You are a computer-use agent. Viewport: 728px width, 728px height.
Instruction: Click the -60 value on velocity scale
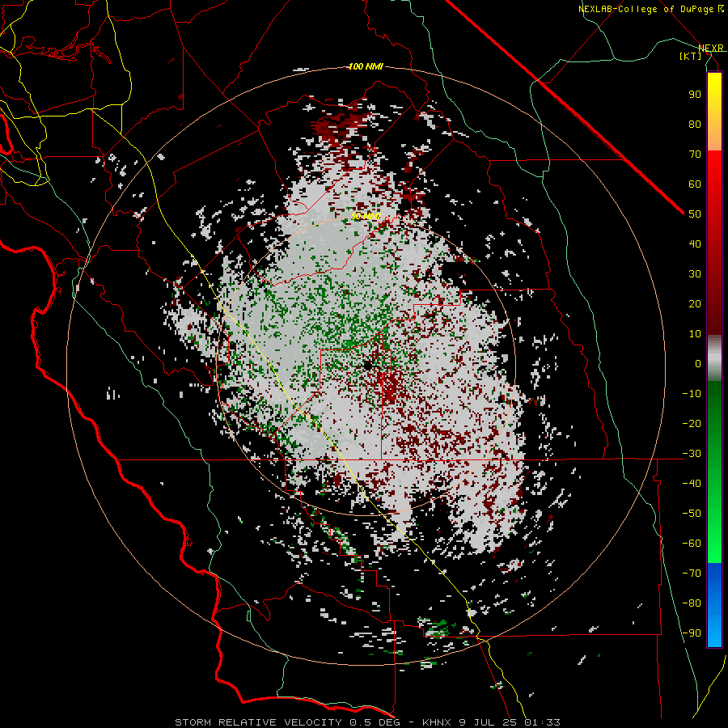tap(692, 544)
